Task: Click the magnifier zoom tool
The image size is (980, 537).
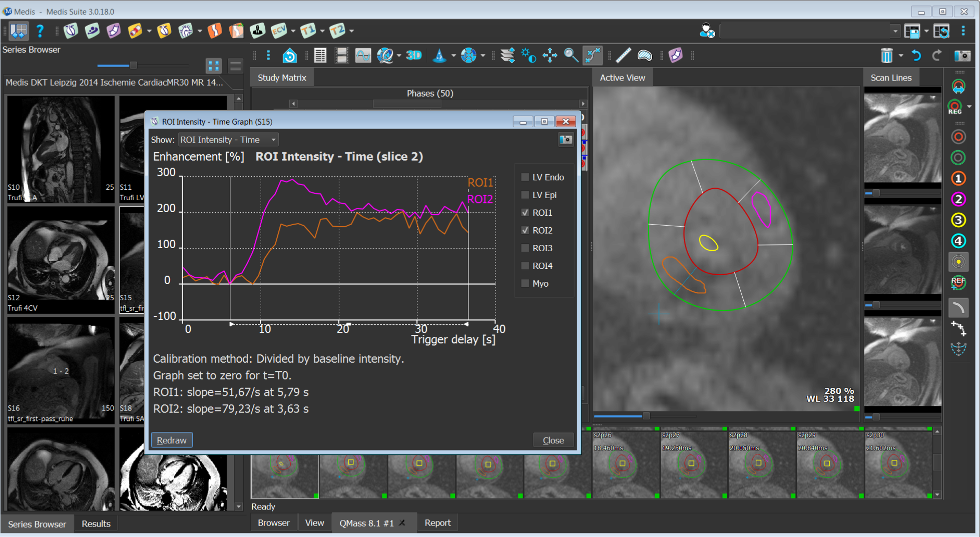Action: 571,56
